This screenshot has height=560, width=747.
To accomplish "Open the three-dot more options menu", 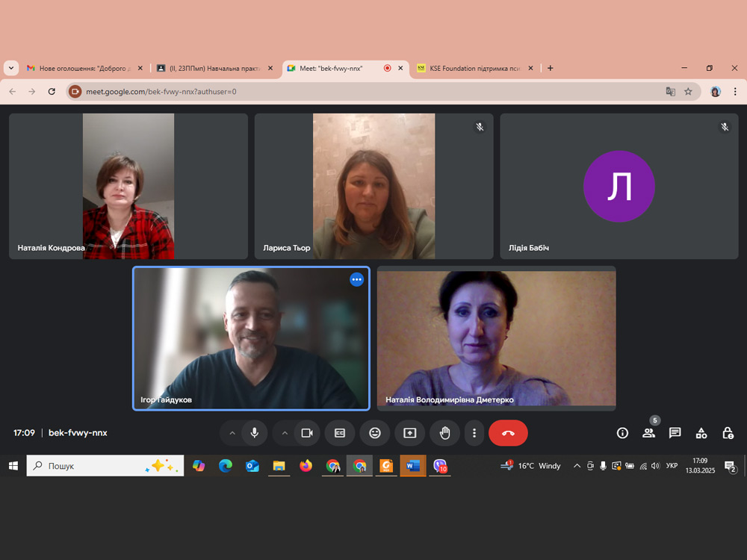I will point(474,433).
